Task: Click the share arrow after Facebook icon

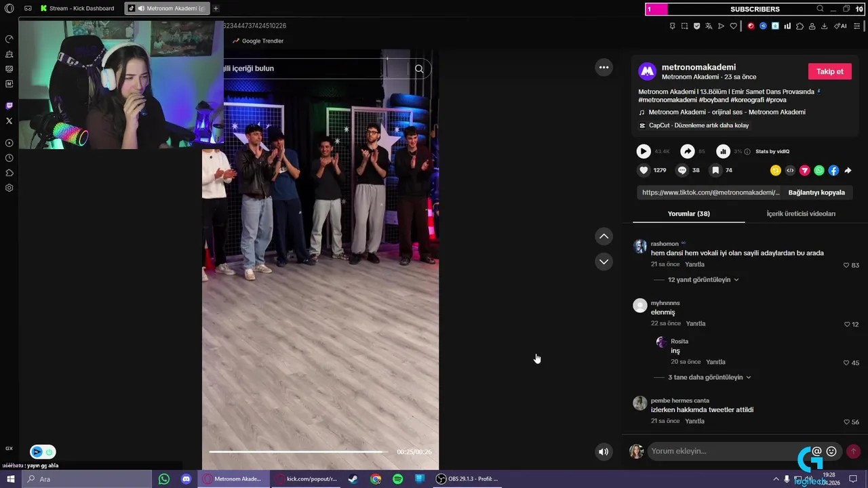Action: [848, 170]
